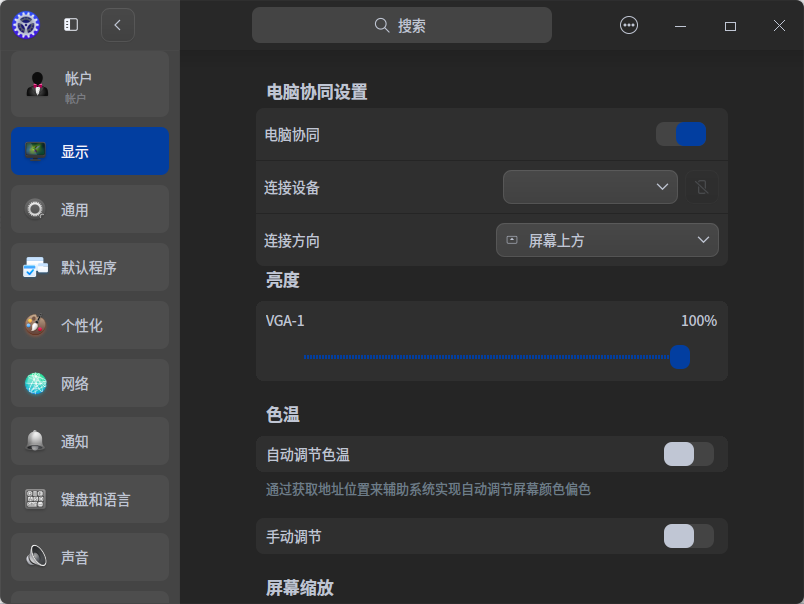804x604 pixels.
Task: Click the magnifier icon in search bar
Action: (x=381, y=25)
